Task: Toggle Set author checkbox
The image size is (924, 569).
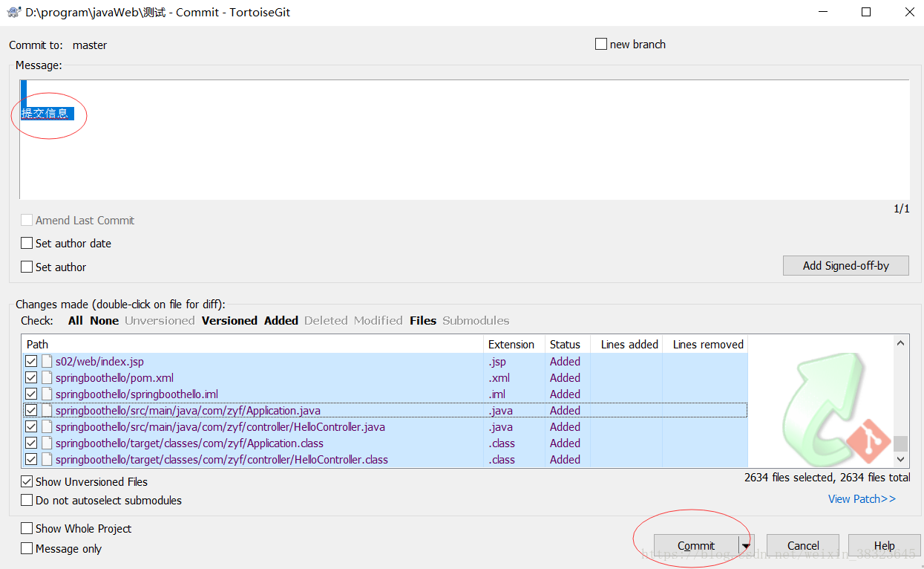Action: (x=27, y=267)
